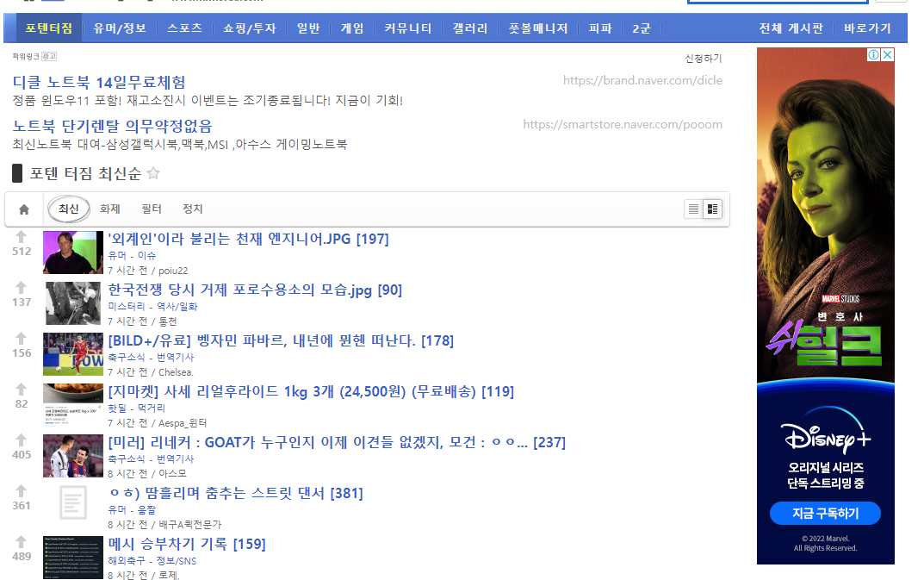Click thumbnail of 리네커 GOAT post
The width and height of the screenshot is (924, 580).
(x=73, y=456)
